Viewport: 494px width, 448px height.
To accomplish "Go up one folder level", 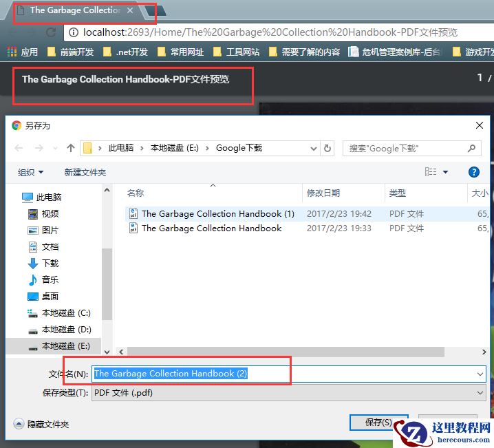I will [x=71, y=148].
